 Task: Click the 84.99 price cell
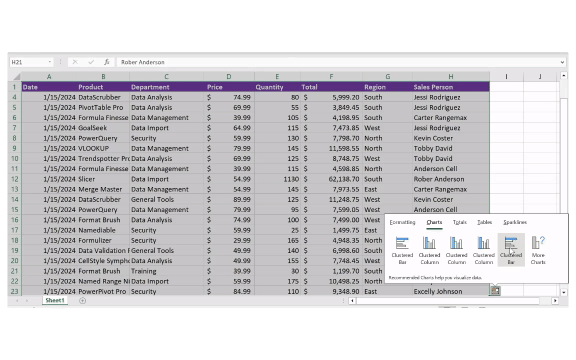click(229, 291)
